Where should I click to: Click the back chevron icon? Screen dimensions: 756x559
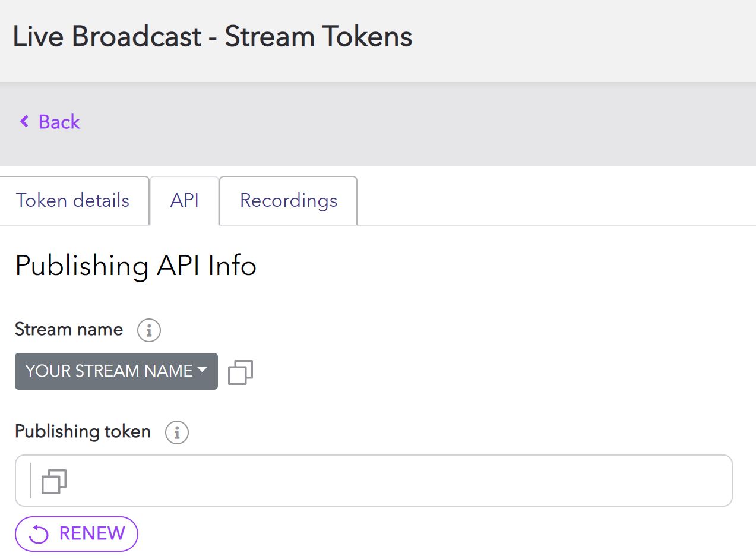coord(23,121)
